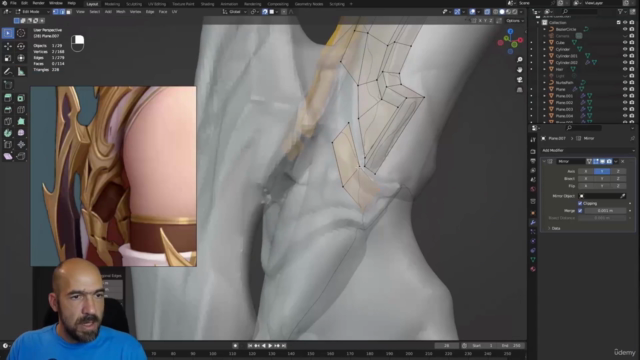This screenshot has height=360, width=640.
Task: Select the Extrude Region tool
Action: point(8,98)
